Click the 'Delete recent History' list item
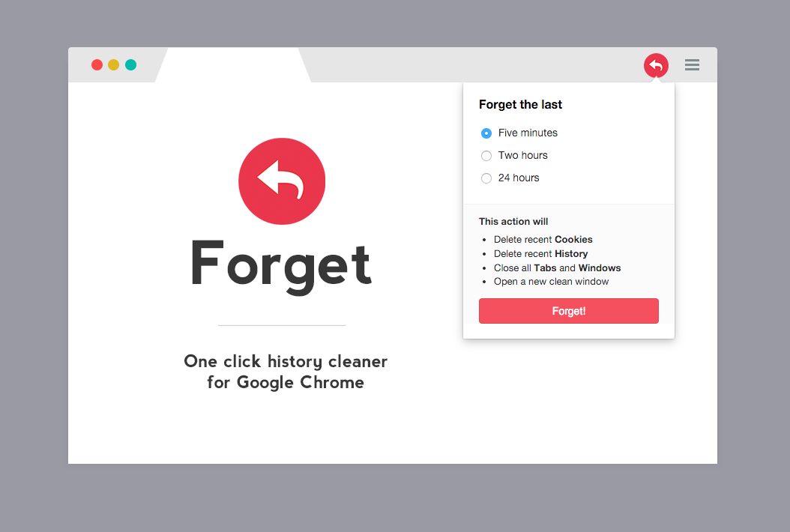 (x=540, y=253)
